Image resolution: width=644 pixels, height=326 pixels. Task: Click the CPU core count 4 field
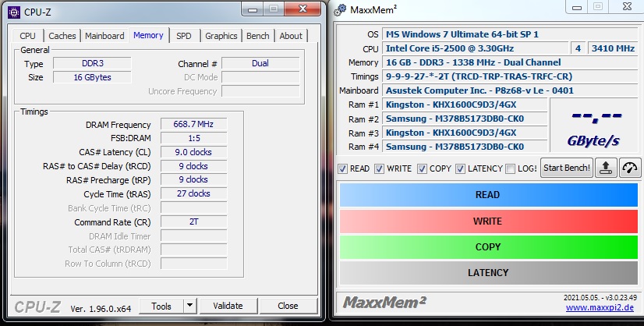pyautogui.click(x=578, y=48)
